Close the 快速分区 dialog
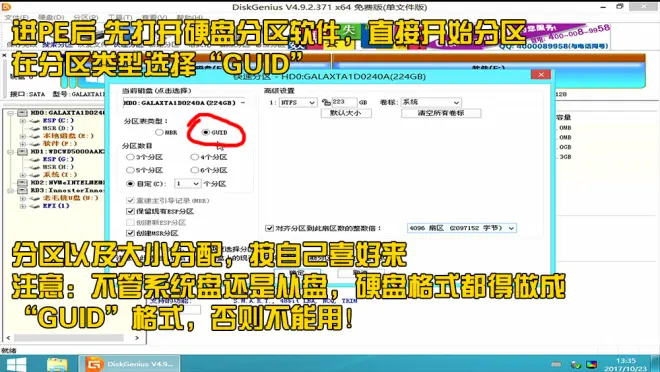Image resolution: width=660 pixels, height=372 pixels. pos(541,74)
